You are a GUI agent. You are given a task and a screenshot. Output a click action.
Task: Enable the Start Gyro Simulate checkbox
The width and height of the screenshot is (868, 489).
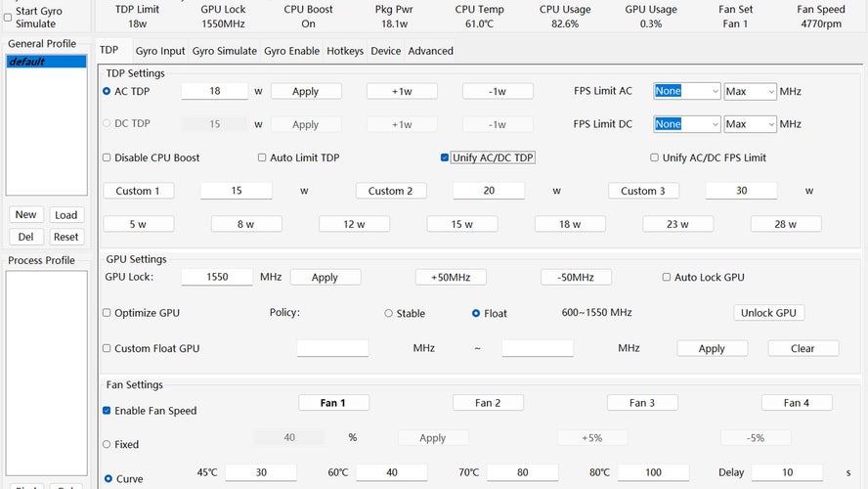pyautogui.click(x=9, y=17)
